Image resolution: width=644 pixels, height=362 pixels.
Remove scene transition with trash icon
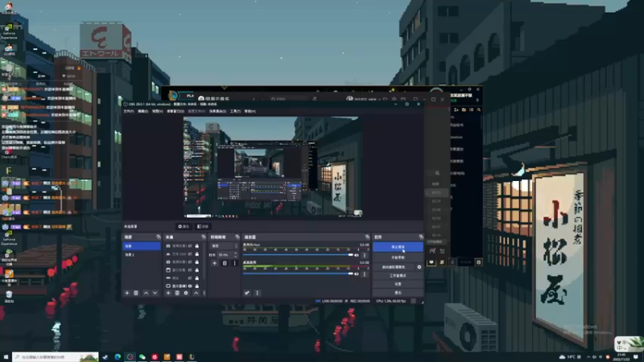tap(225, 263)
